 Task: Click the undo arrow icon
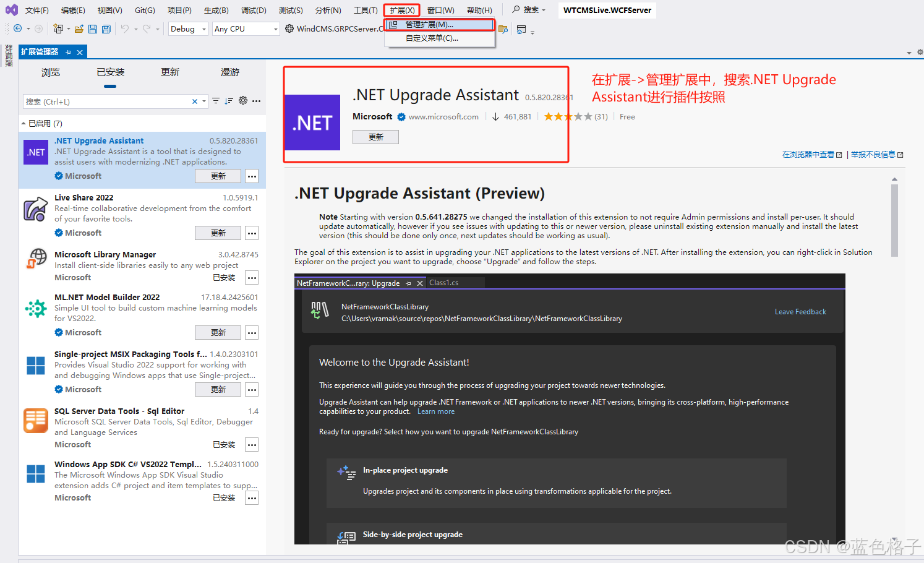125,28
